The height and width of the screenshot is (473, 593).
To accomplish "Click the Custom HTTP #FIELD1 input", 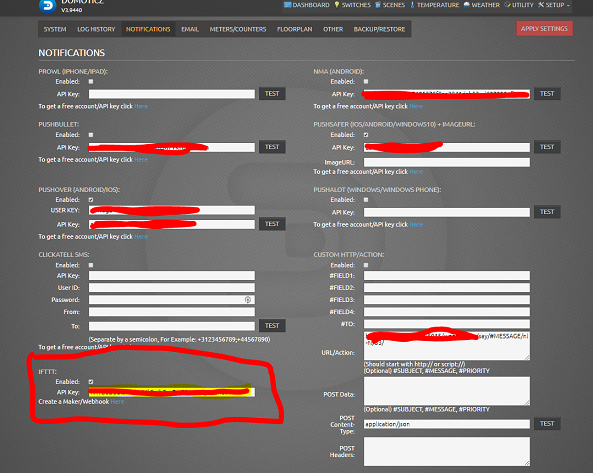I will (x=447, y=276).
